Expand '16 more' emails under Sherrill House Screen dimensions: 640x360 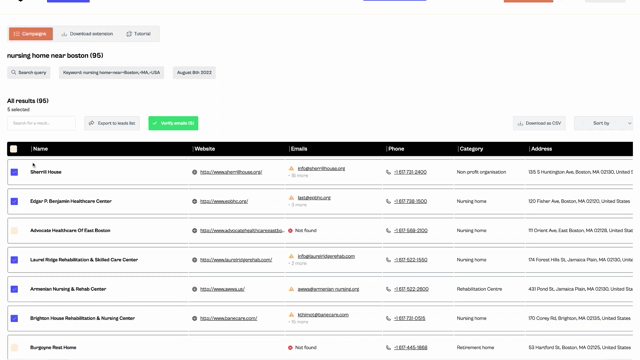point(298,176)
